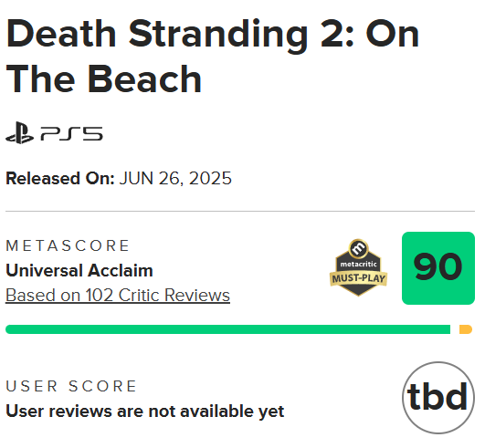This screenshot has height=448, width=485.
Task: Select the METASCORE heading
Action: (68, 246)
